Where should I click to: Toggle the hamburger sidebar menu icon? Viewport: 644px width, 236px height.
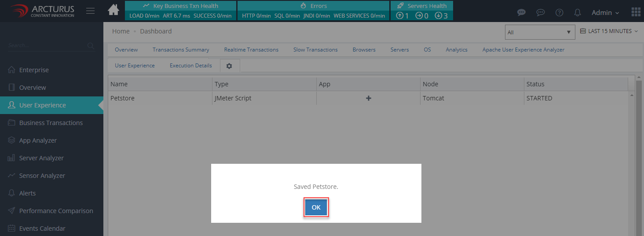tap(90, 11)
